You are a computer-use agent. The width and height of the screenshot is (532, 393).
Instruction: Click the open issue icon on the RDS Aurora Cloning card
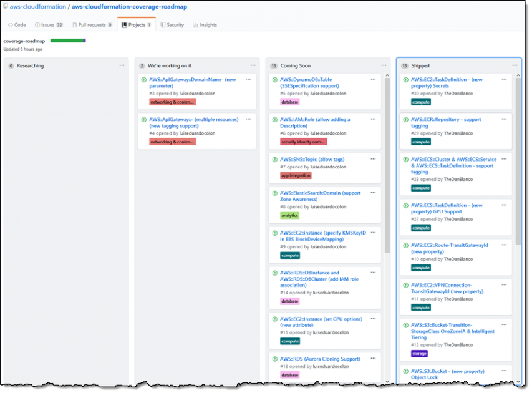(x=274, y=359)
